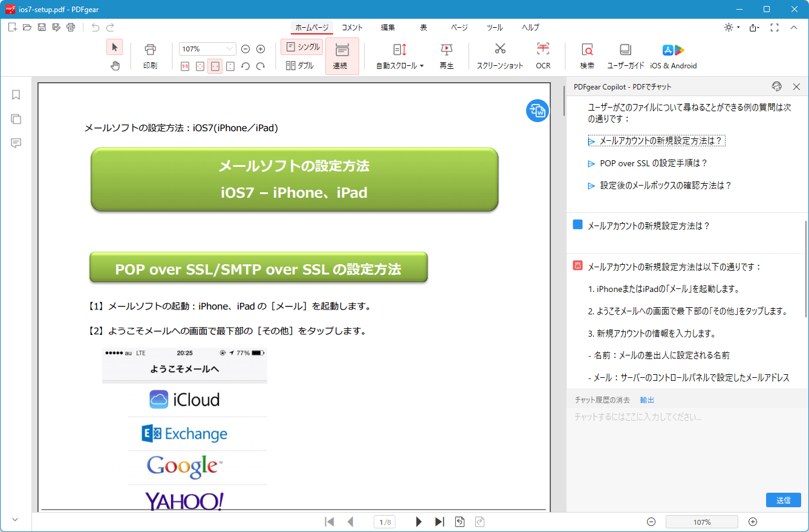Open the 印刷 print tool
Screen dimensions: 809x532
pyautogui.click(x=150, y=56)
